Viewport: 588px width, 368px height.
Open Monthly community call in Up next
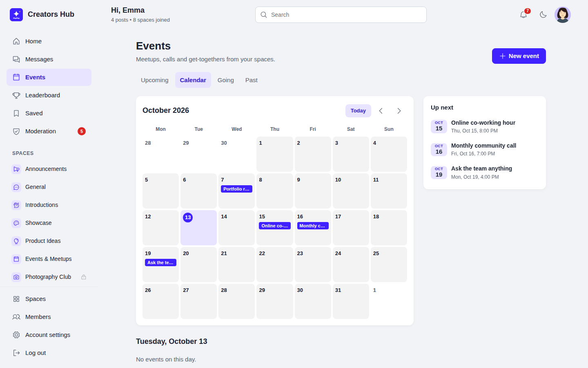click(485, 150)
